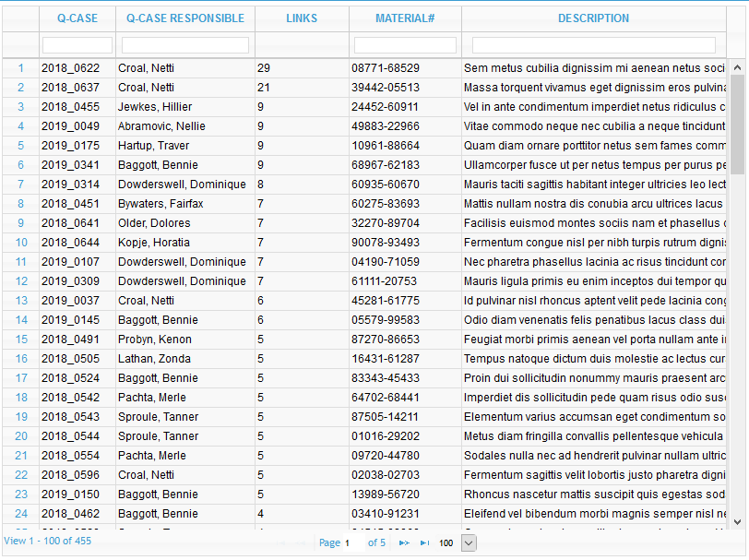This screenshot has width=749, height=560.
Task: Click the DESCRIPTION filter input box
Action: click(594, 45)
